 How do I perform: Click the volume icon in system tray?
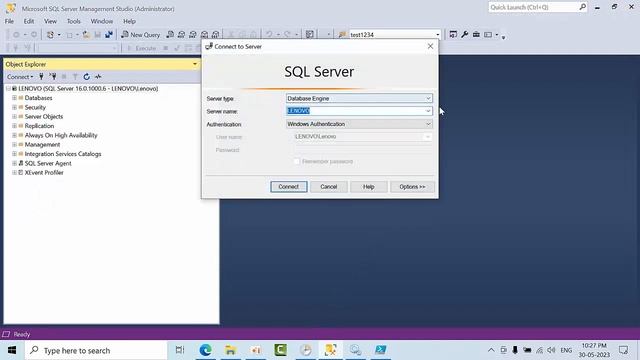(x=551, y=350)
